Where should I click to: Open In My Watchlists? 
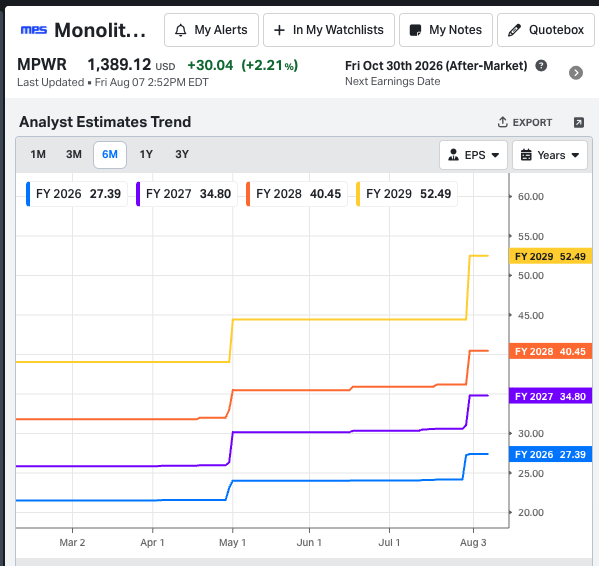point(329,30)
